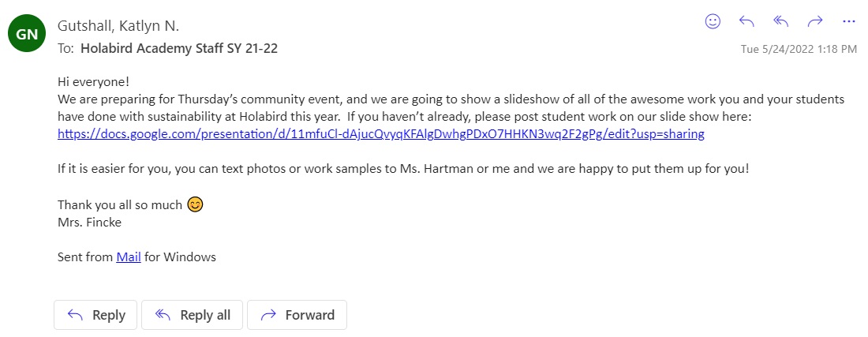Open the Mail link in signature
The height and width of the screenshot is (337, 868).
point(129,256)
